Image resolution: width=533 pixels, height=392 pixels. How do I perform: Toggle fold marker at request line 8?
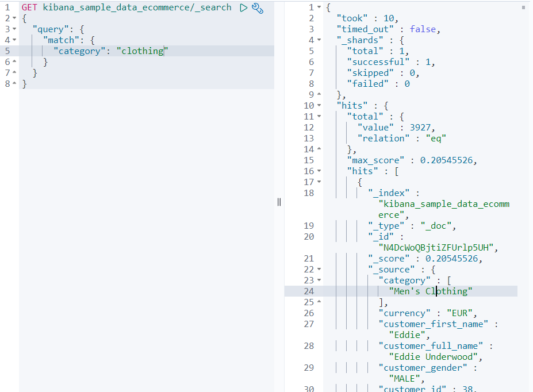pos(14,83)
